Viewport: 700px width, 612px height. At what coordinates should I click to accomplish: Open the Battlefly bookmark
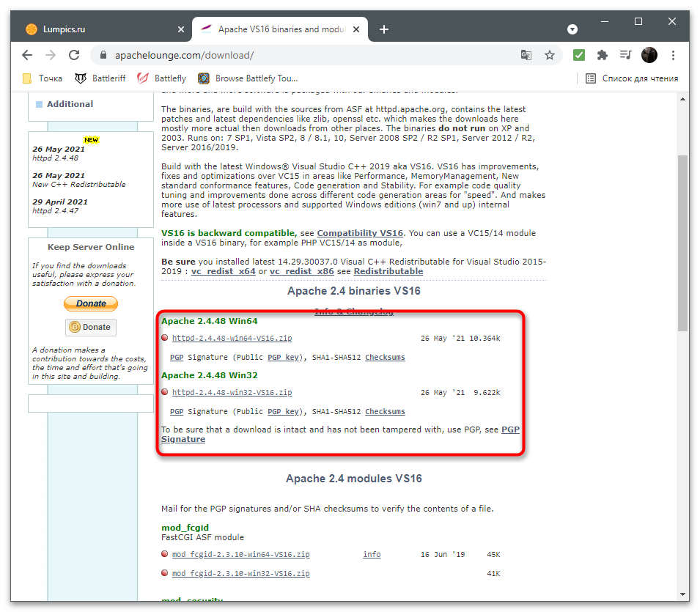click(x=161, y=78)
